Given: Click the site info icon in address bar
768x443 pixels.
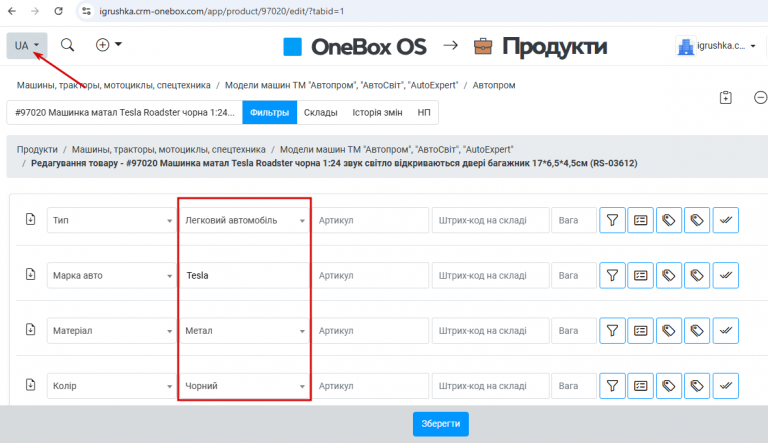Looking at the screenshot, I should click(87, 11).
